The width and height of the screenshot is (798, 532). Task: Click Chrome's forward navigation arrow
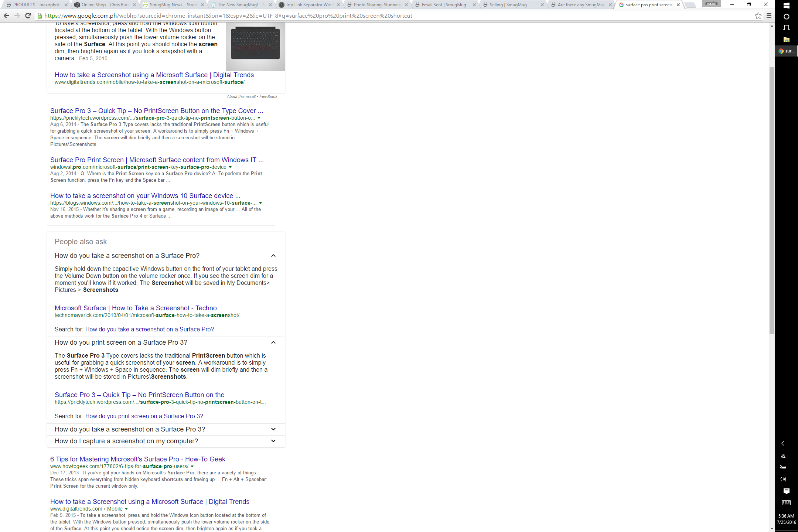[17, 16]
